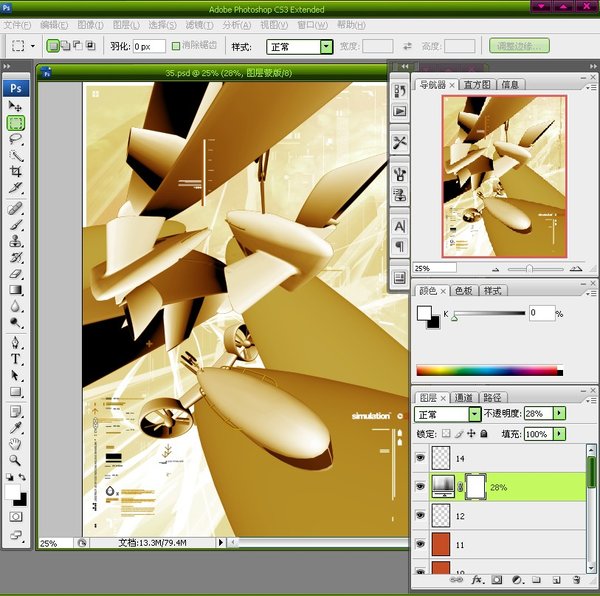Hide layer 14 with its eye icon
The width and height of the screenshot is (600, 596).
pyautogui.click(x=420, y=458)
